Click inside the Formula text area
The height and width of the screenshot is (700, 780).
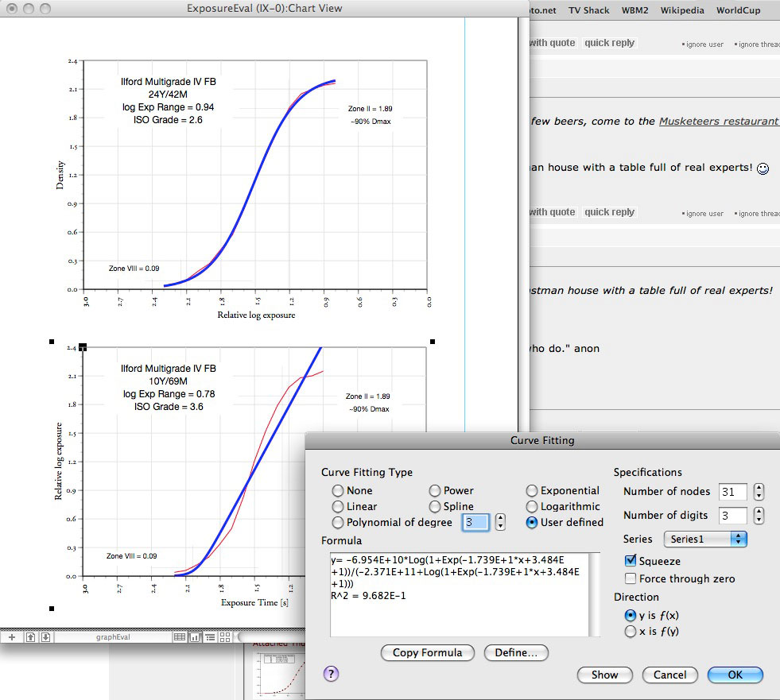pyautogui.click(x=459, y=594)
